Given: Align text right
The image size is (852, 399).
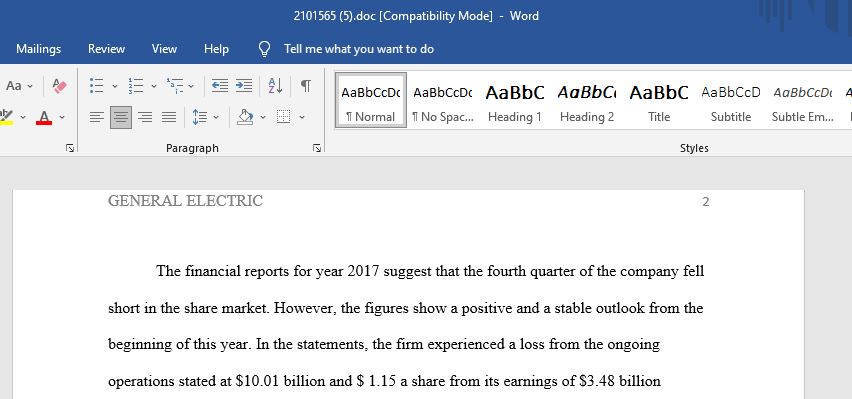Looking at the screenshot, I should point(145,117).
